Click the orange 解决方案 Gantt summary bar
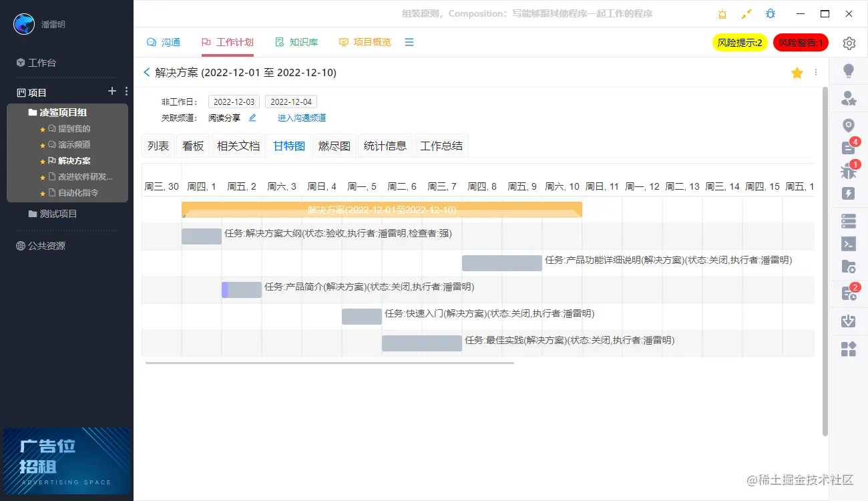 coord(382,210)
